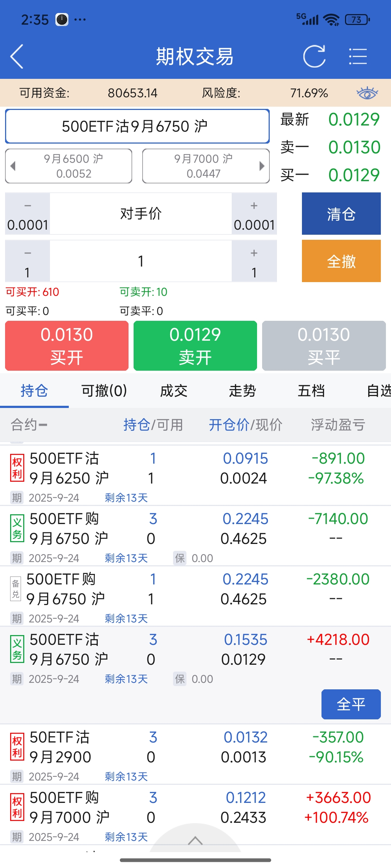Increase price by 0.0001
The height and width of the screenshot is (868, 391).
tap(254, 214)
